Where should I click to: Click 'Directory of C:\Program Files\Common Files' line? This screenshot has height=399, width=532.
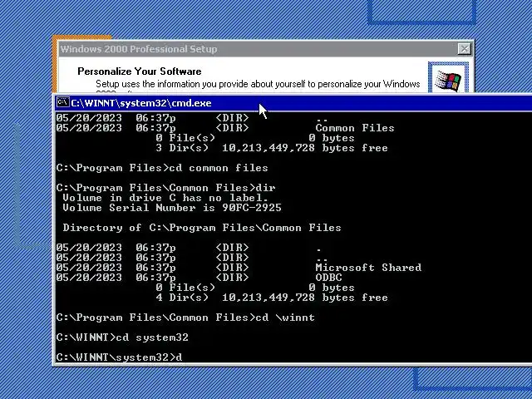click(x=202, y=228)
